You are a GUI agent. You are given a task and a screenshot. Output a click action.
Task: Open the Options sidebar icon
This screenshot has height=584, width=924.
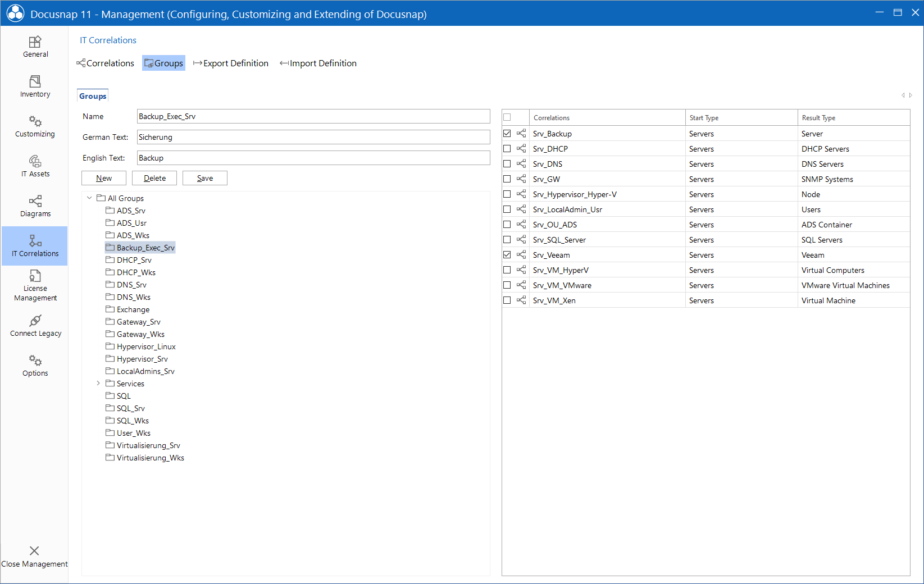[x=34, y=366]
